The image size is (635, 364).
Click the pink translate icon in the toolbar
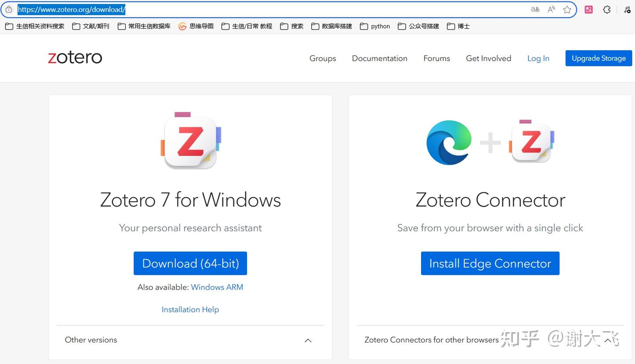pyautogui.click(x=588, y=9)
